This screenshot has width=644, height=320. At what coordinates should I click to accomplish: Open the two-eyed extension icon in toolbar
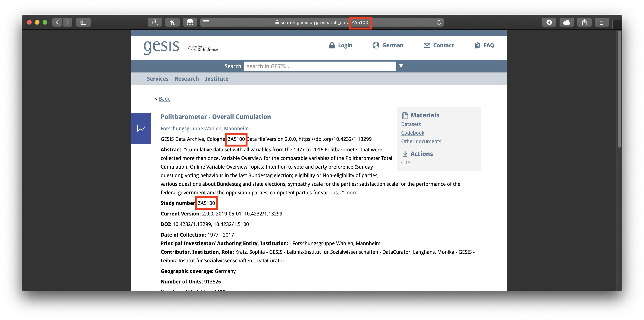pyautogui.click(x=190, y=22)
